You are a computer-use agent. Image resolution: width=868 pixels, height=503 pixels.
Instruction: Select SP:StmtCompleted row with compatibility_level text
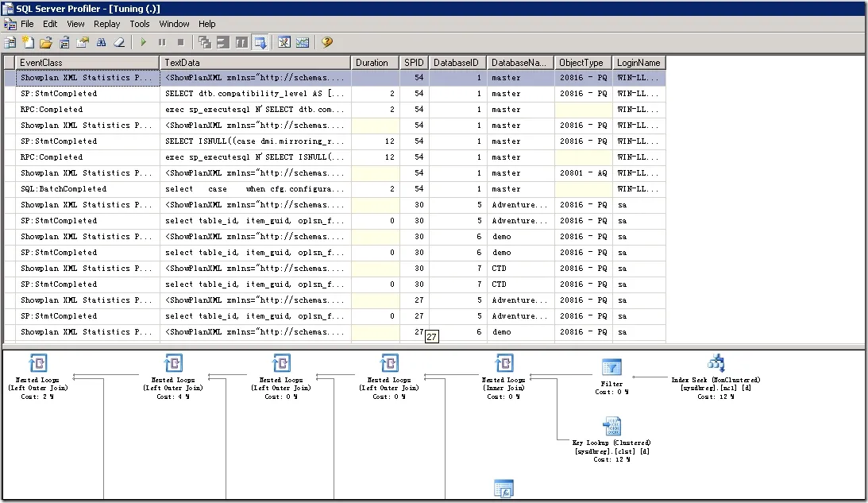(x=334, y=94)
